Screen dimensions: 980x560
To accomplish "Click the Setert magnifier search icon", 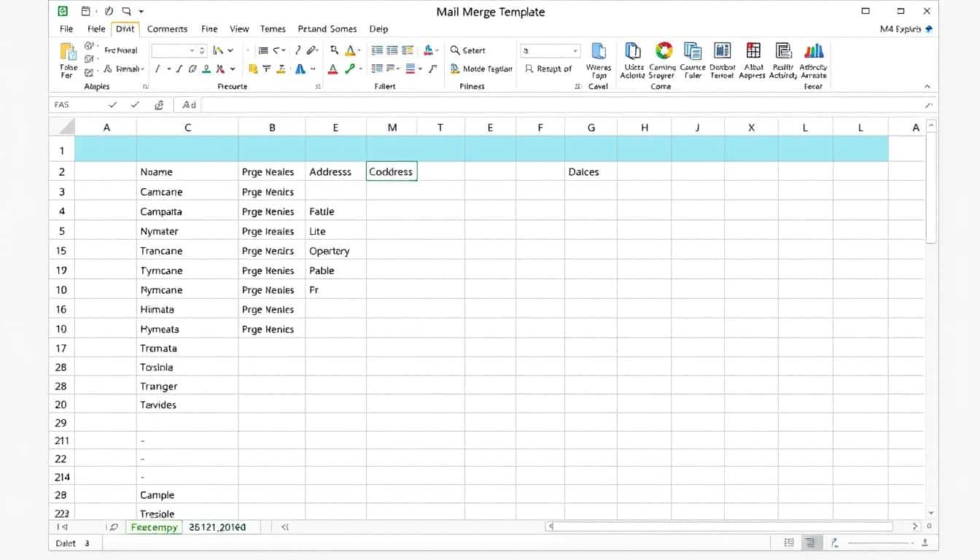I will pos(455,50).
